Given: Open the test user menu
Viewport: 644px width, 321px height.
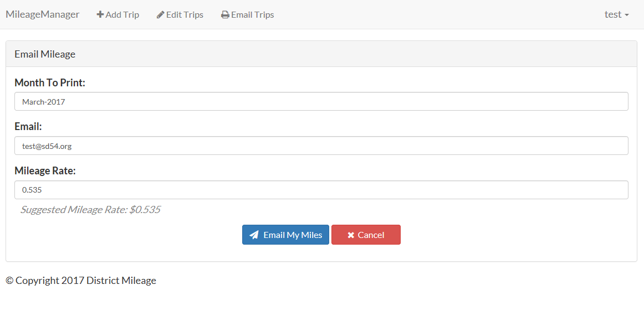Looking at the screenshot, I should (616, 14).
